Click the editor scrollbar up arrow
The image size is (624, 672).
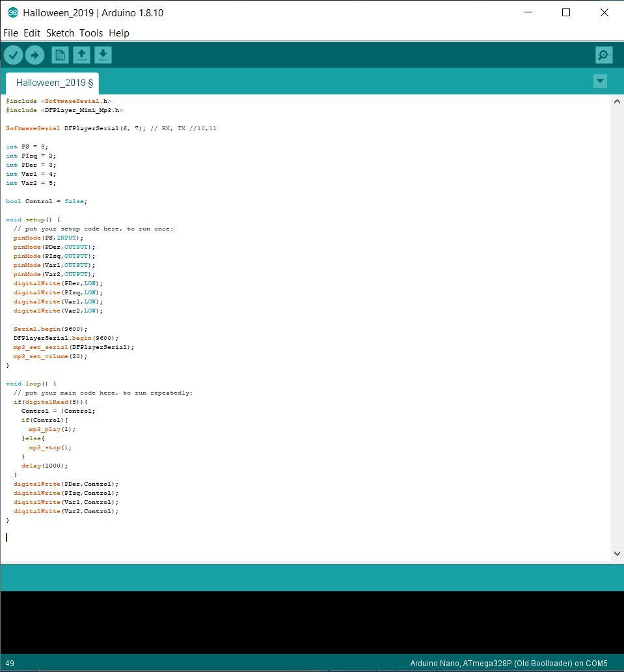(617, 102)
